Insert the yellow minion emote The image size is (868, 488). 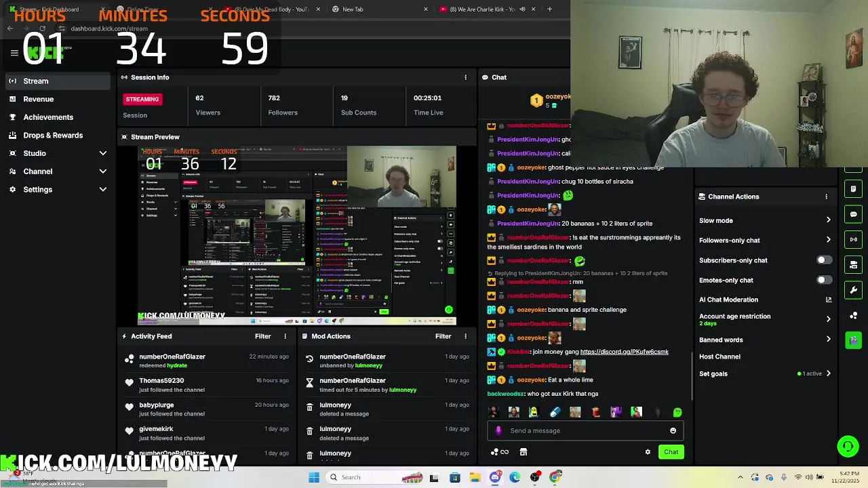tap(534, 412)
